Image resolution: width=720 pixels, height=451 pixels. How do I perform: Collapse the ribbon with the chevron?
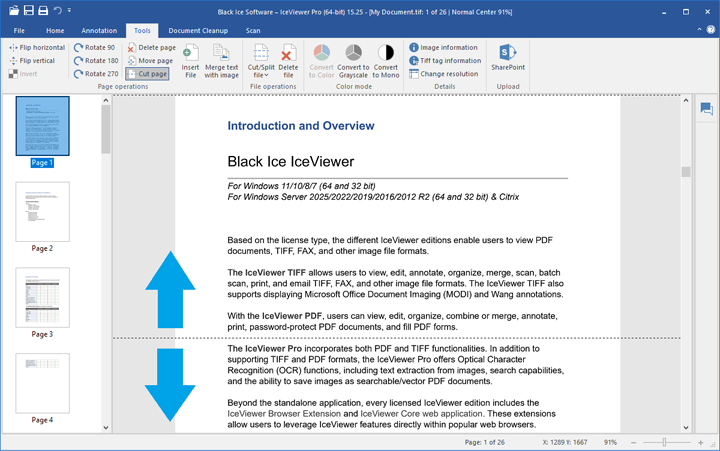699,29
